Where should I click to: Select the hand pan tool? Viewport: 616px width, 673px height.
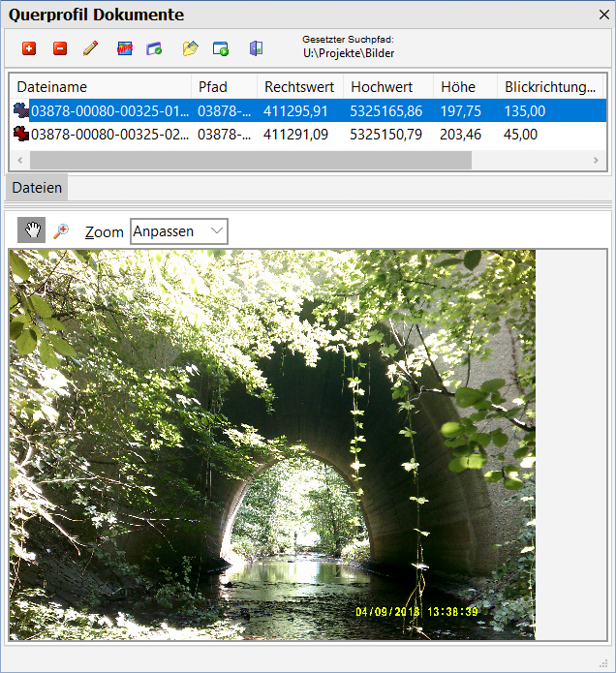32,230
